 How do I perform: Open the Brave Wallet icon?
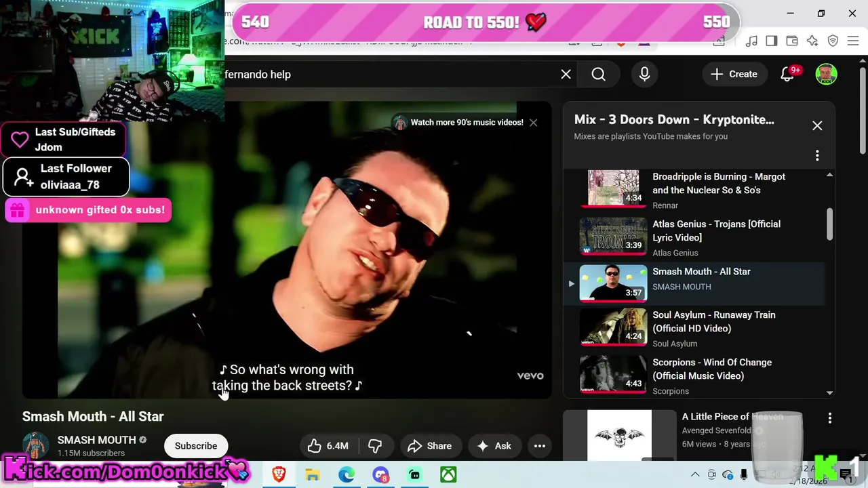point(792,41)
